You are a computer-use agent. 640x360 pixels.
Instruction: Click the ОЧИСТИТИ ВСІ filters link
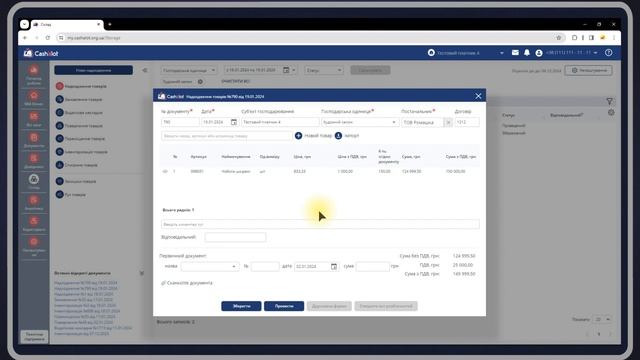pos(235,82)
